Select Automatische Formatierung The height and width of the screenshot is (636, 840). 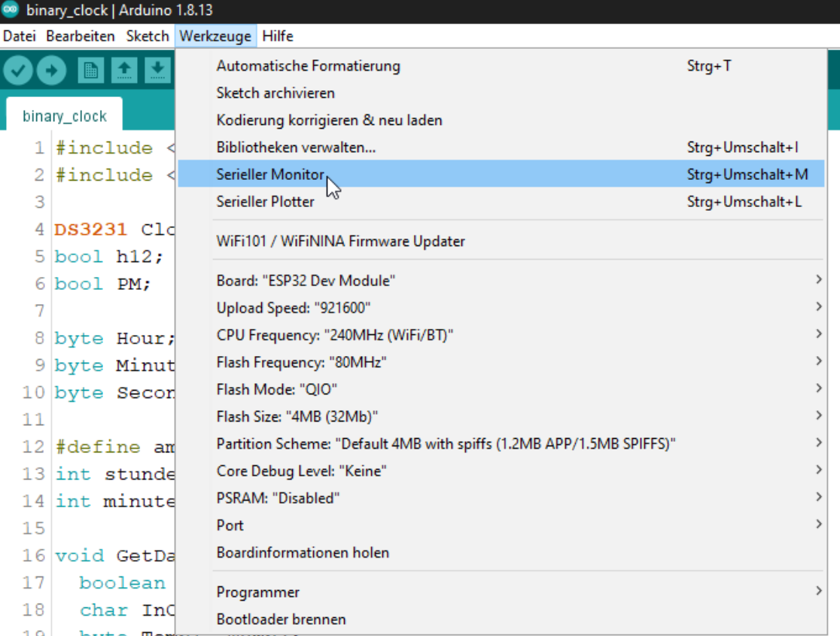click(x=308, y=66)
